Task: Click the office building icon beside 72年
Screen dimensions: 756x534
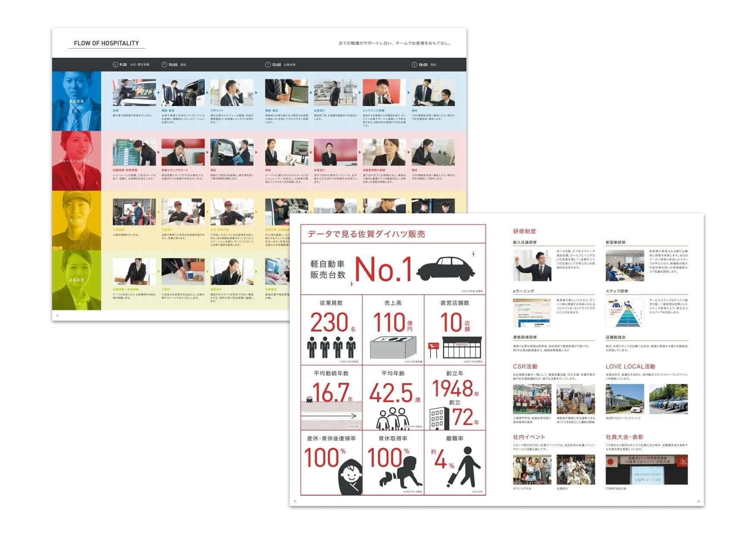Action: 439,418
